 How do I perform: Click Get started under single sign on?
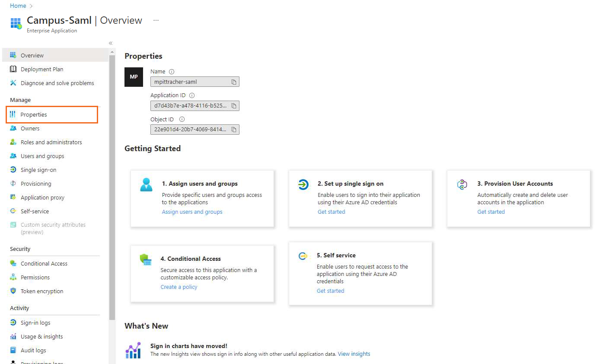[x=331, y=212]
